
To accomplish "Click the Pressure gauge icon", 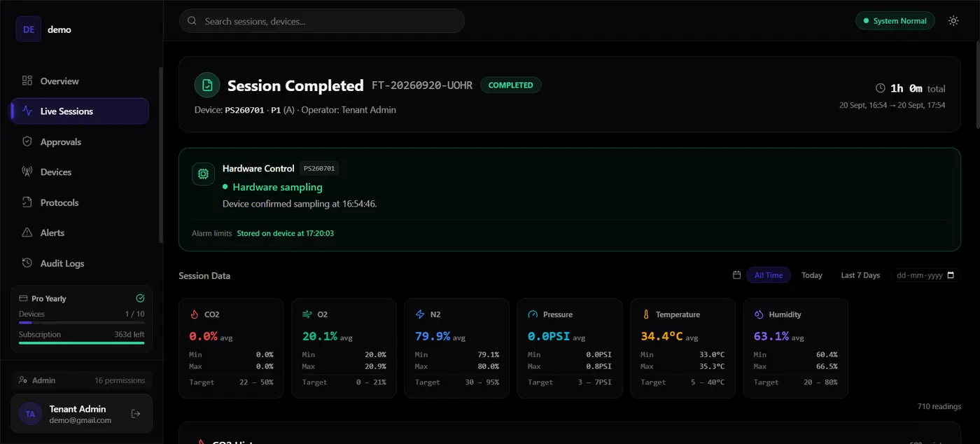I will pos(533,314).
